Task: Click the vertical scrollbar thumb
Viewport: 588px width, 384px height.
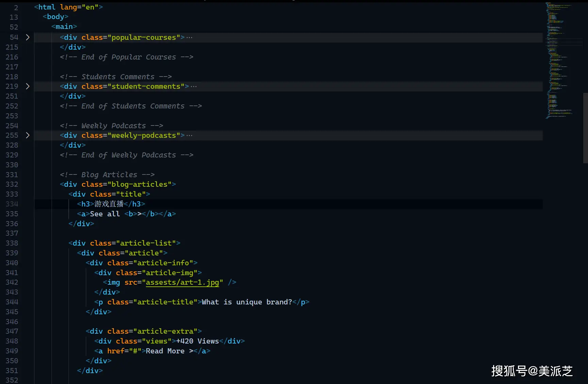Action: [x=585, y=128]
